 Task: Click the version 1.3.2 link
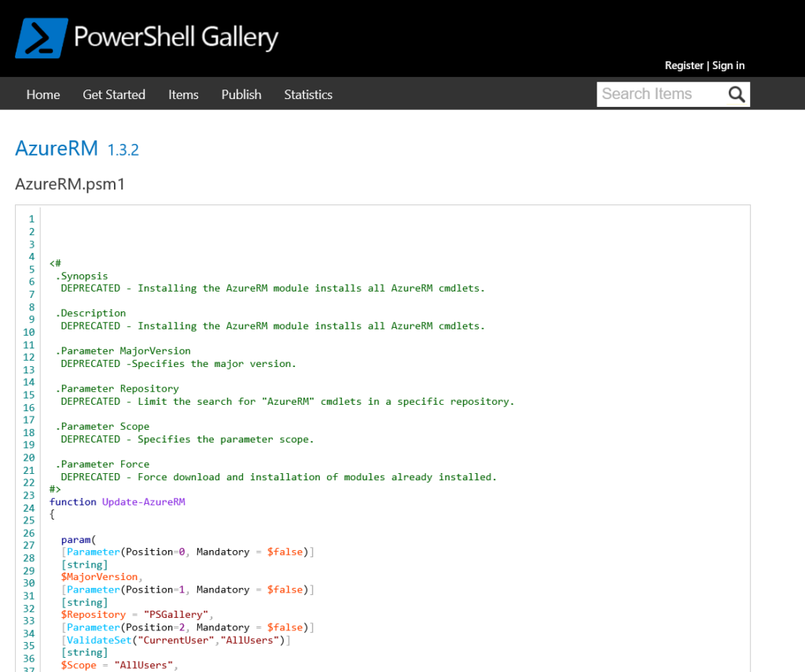pos(123,149)
